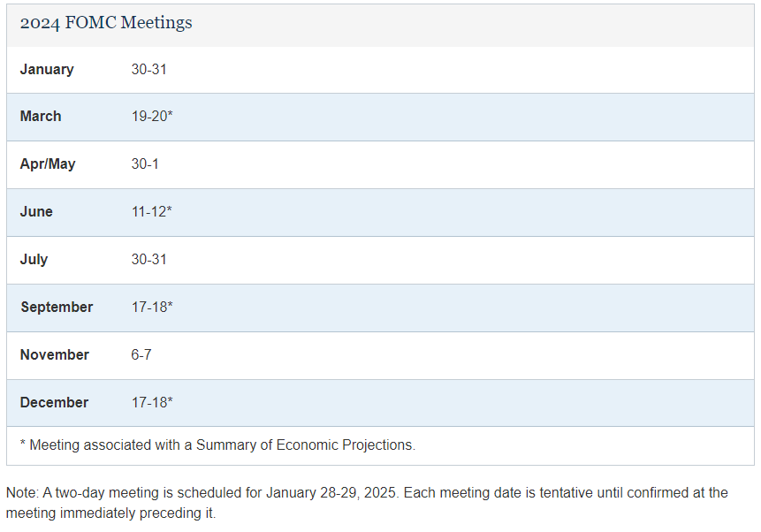Image resolution: width=761 pixels, height=532 pixels.
Task: Select the September month label
Action: pos(57,308)
